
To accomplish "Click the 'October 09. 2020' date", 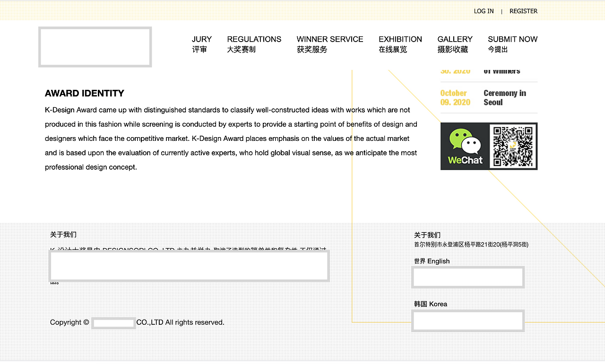I will [x=455, y=97].
